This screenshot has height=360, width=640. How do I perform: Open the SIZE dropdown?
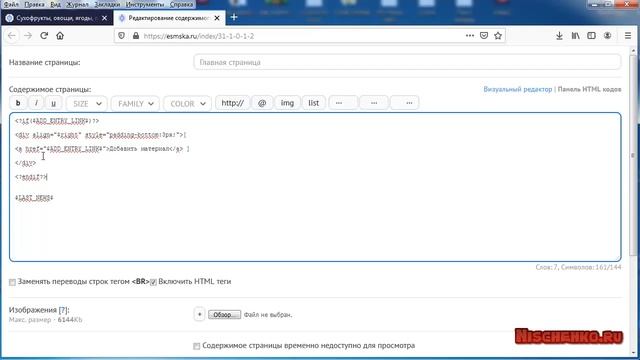tap(87, 104)
